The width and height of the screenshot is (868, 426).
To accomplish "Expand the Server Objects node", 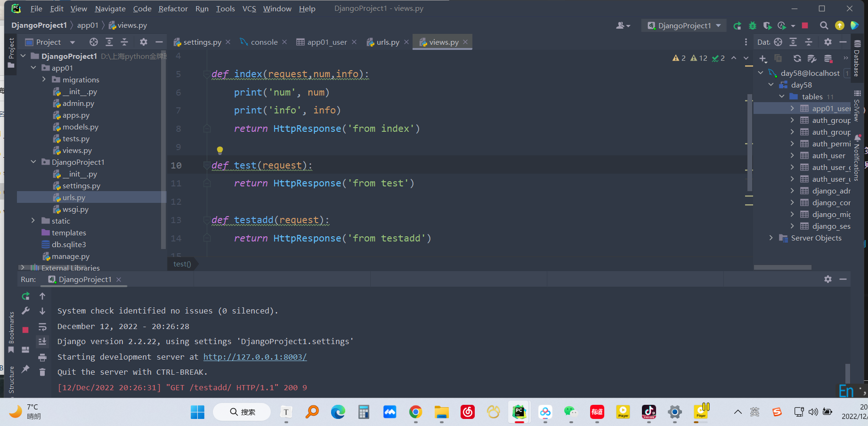I will (771, 238).
